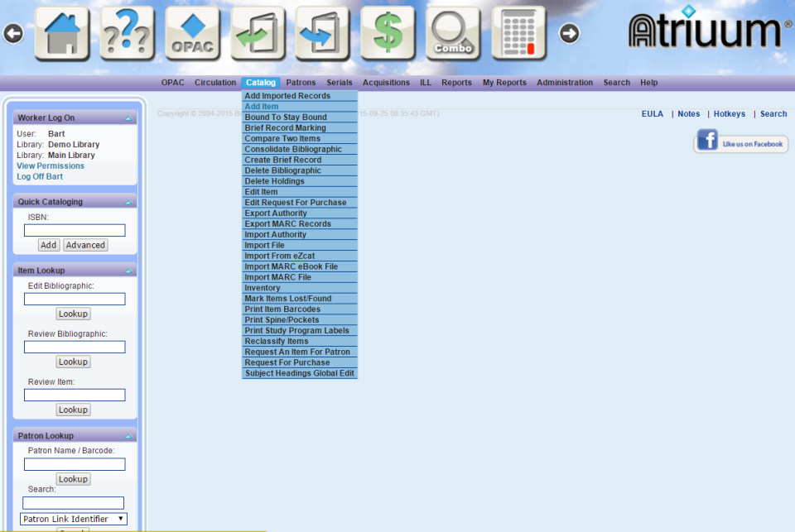795x532 pixels.
Task: Open the Home screen icon
Action: [x=62, y=33]
